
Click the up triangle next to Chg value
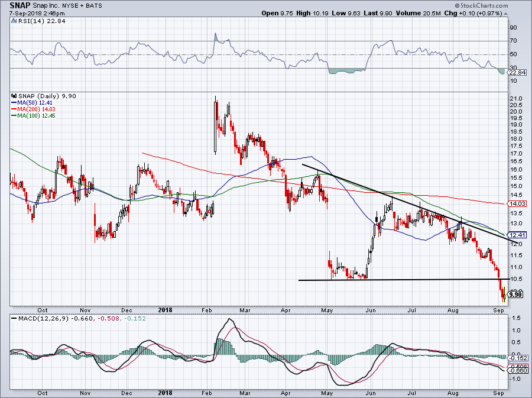506,14
